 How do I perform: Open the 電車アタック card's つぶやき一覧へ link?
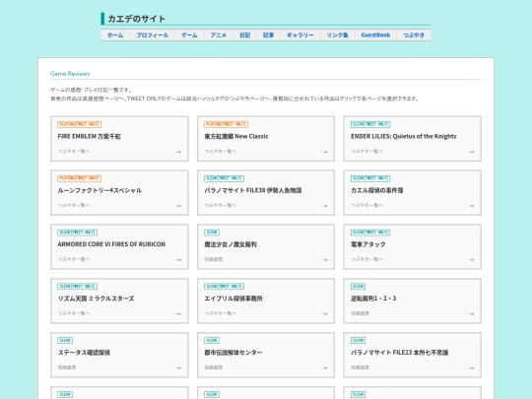[366, 259]
